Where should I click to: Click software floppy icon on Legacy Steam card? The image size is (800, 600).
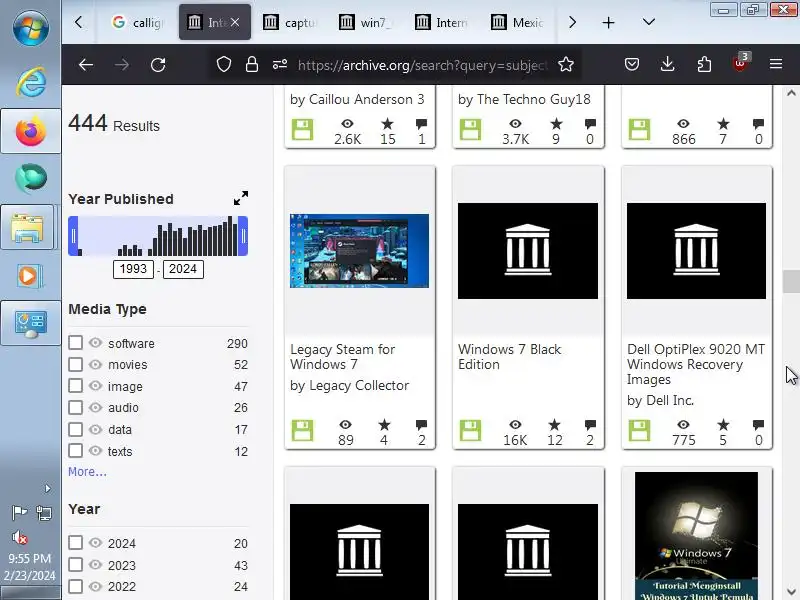tap(303, 431)
